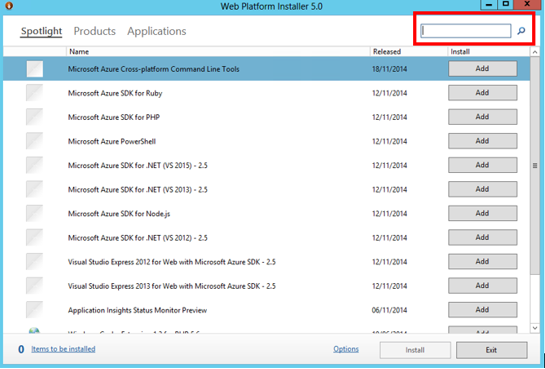Image resolution: width=545 pixels, height=369 pixels.
Task: Add Application Insights Status Monitor Preview
Action: (482, 310)
